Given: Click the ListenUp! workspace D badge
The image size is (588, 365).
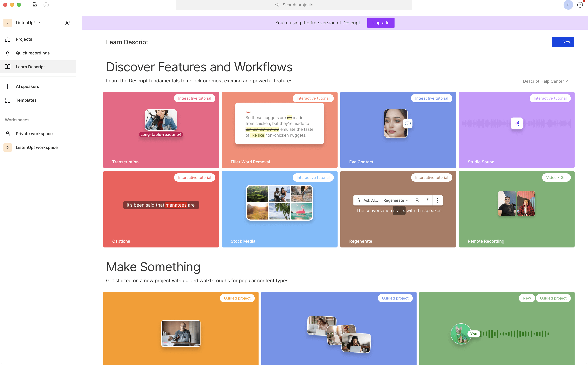Looking at the screenshot, I should (7, 148).
